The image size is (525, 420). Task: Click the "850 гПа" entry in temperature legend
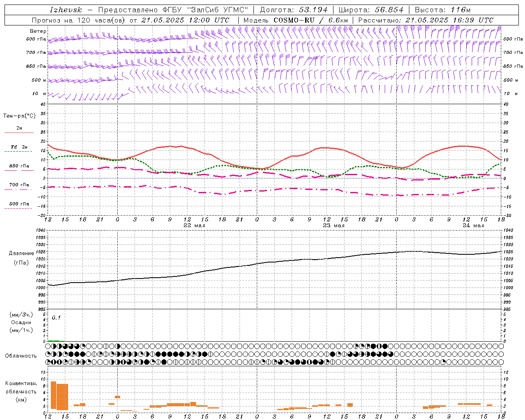click(x=19, y=166)
